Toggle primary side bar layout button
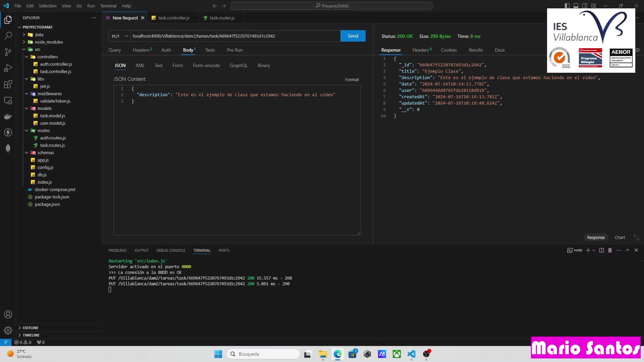 tap(567, 6)
